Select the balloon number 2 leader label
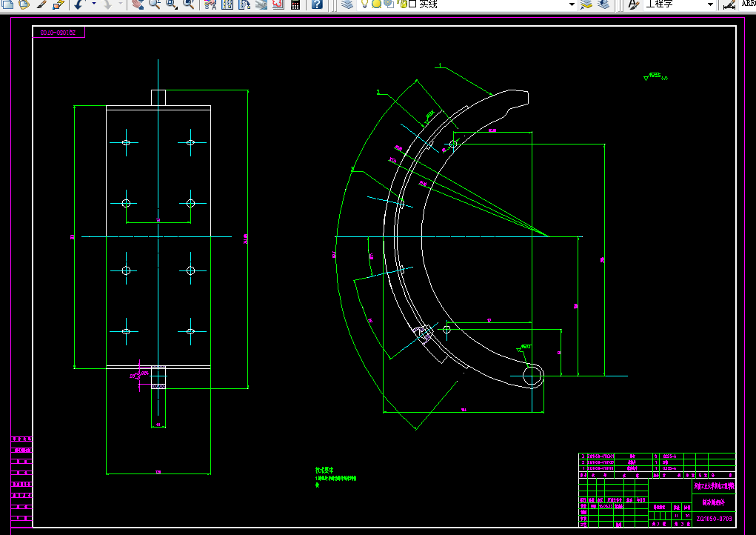Image resolution: width=756 pixels, height=535 pixels. (x=378, y=92)
